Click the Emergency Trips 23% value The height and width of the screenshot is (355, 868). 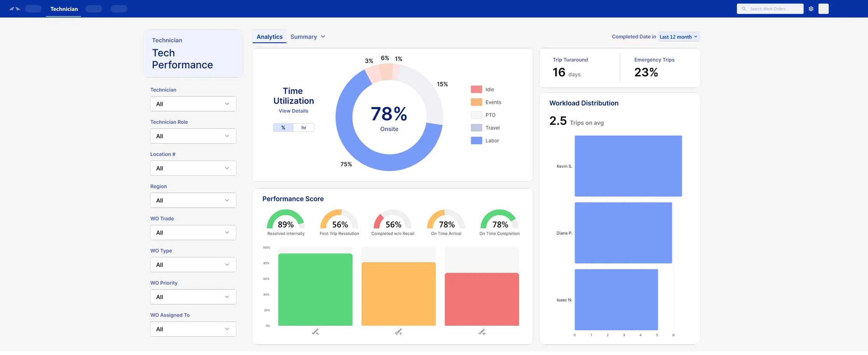tap(646, 72)
